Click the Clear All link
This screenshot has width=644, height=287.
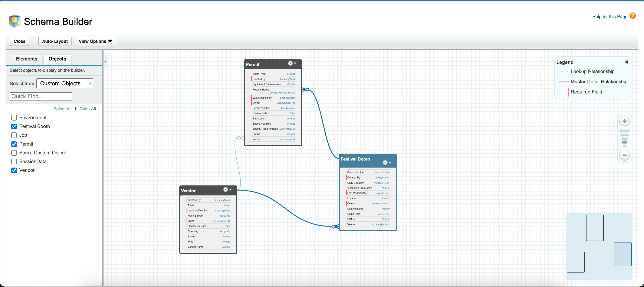click(88, 109)
